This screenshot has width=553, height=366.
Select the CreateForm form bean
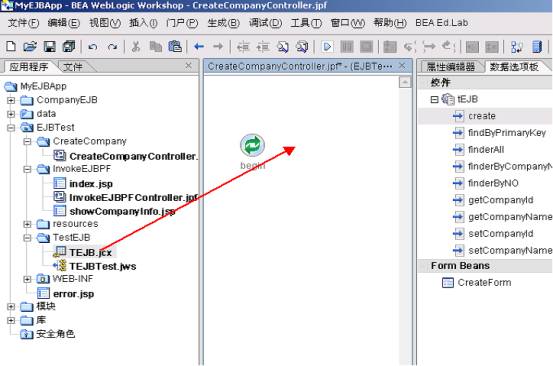pos(484,282)
